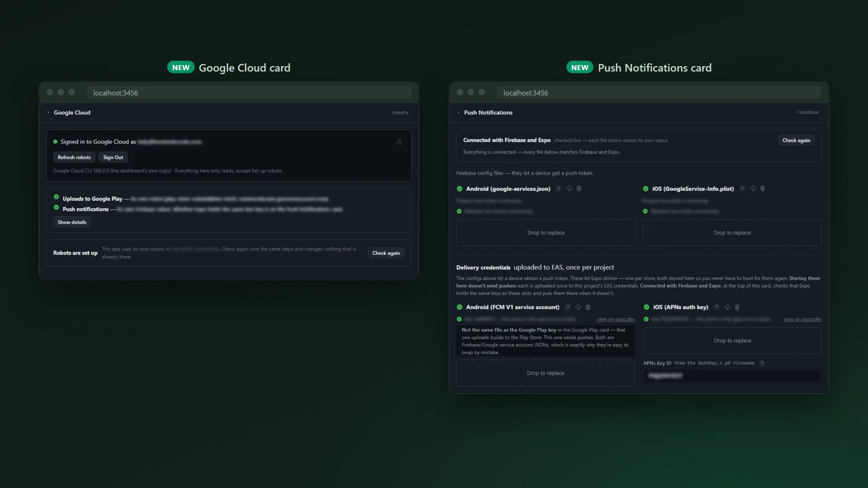Download the Android FCM V1 service account key
Image resolution: width=868 pixels, height=488 pixels.
pyautogui.click(x=578, y=307)
